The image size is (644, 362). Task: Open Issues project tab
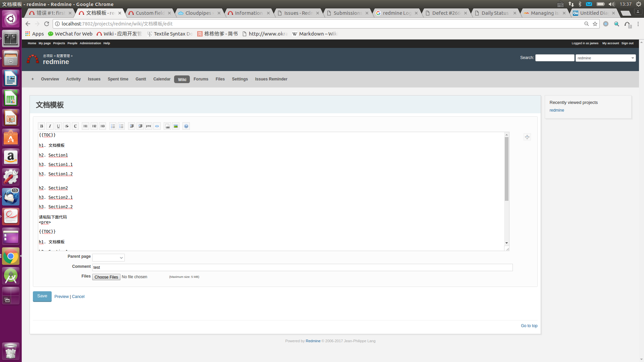[94, 79]
